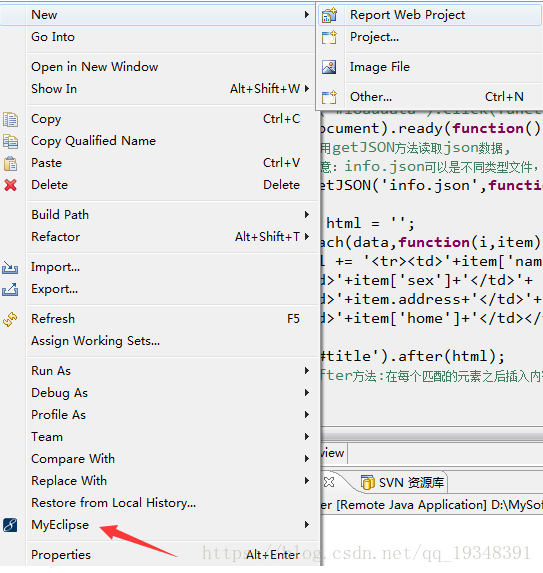The image size is (543, 573).
Task: Choose Show In menu entry
Action: click(159, 89)
